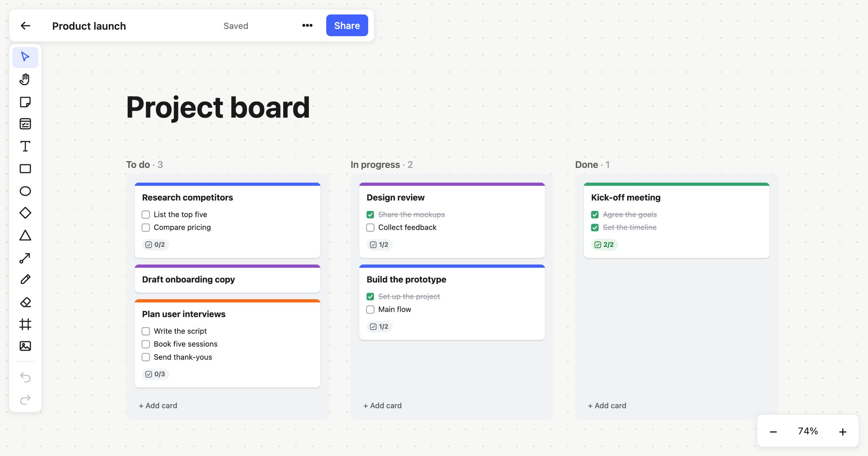Select the pointer selection tool
The width and height of the screenshot is (868, 456).
pyautogui.click(x=25, y=57)
